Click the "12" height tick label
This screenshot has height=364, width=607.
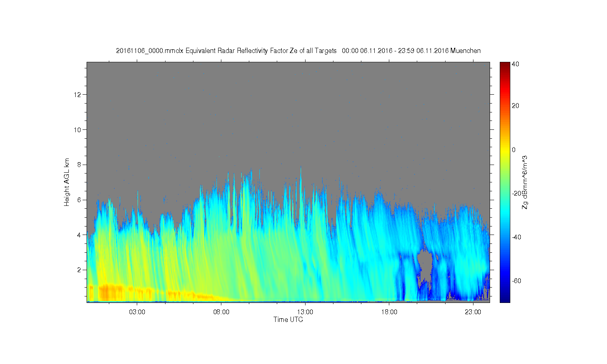[79, 95]
